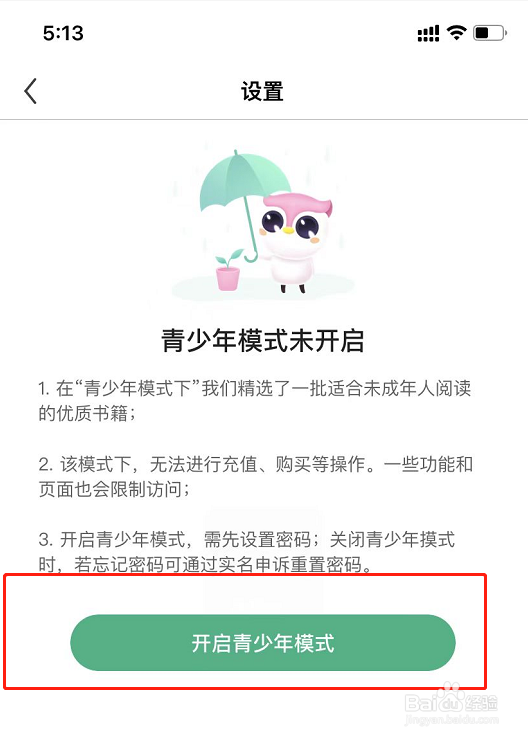528x738 pixels.
Task: Tap the jingyan.baidu.com watermark text
Action: click(x=451, y=720)
